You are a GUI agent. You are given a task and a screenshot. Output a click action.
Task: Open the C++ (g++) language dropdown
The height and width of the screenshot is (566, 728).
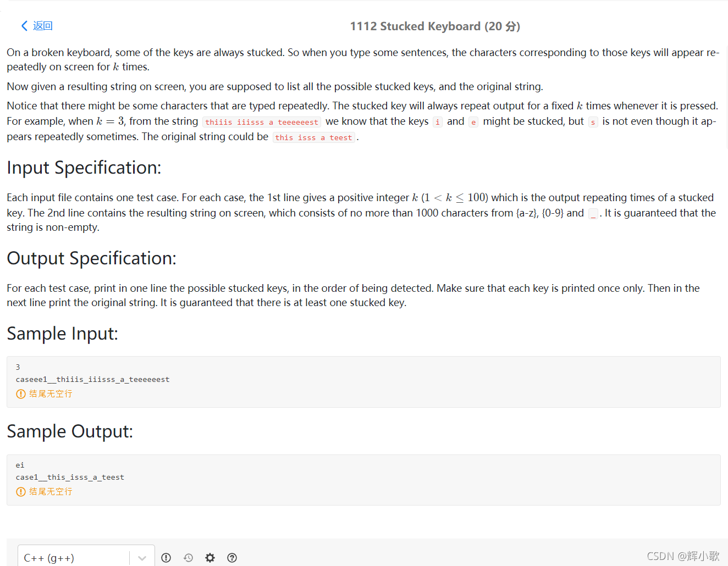click(86, 557)
